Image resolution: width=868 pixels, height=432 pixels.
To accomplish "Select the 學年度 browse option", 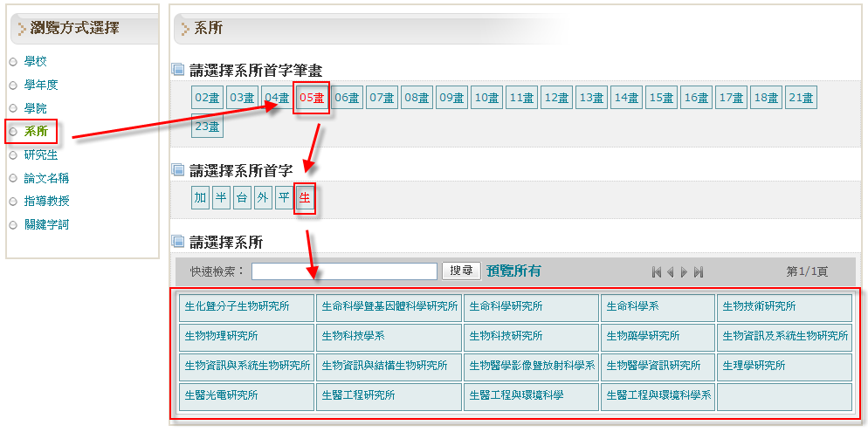I will tap(41, 85).
